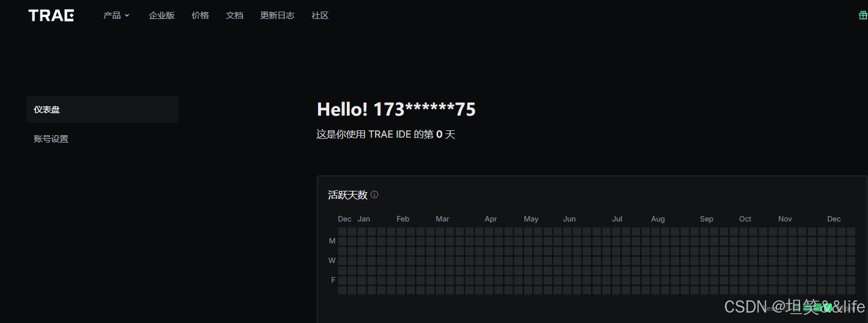Open the gift rewards icon

(863, 15)
